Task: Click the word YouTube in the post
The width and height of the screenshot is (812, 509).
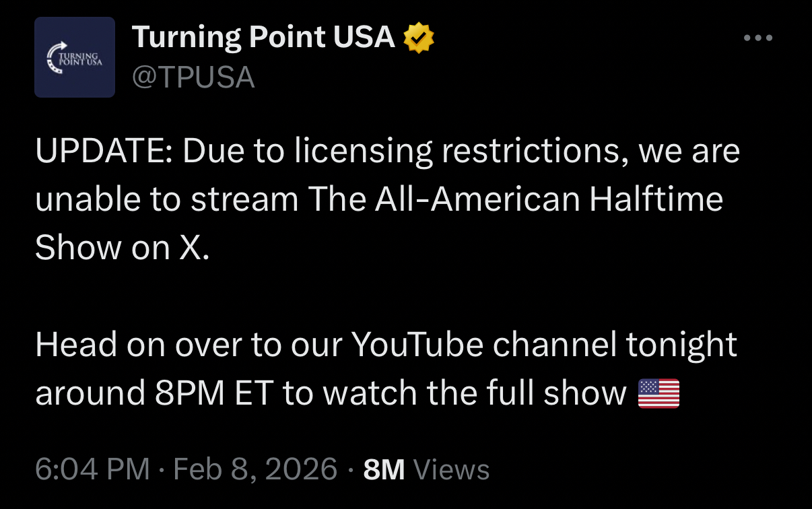Action: (x=417, y=345)
